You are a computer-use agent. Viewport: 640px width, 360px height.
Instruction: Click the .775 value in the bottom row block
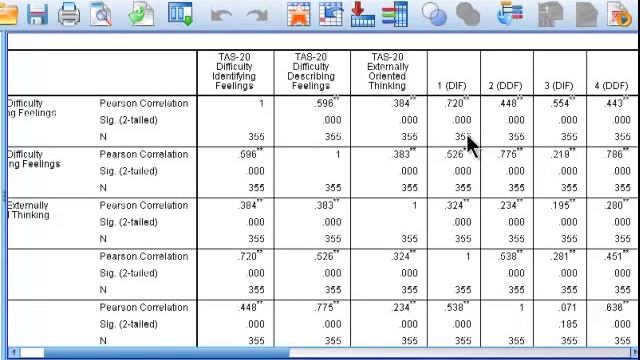[327, 307]
